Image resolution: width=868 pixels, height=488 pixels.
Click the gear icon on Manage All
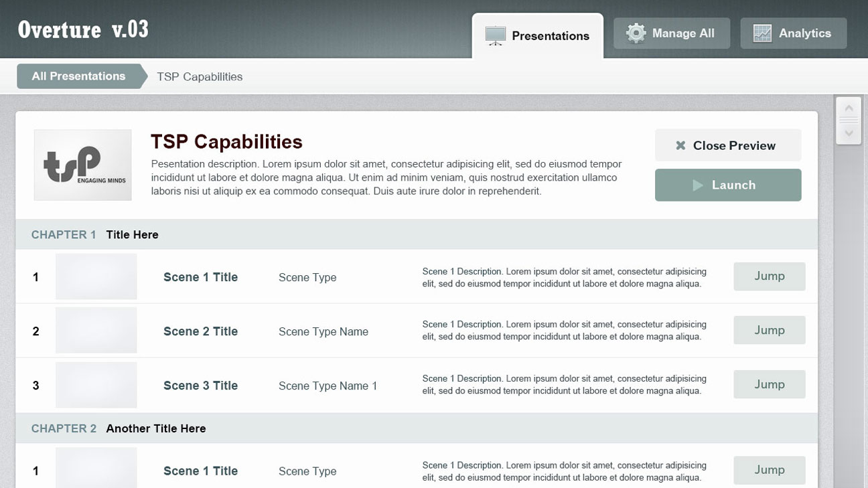[636, 33]
